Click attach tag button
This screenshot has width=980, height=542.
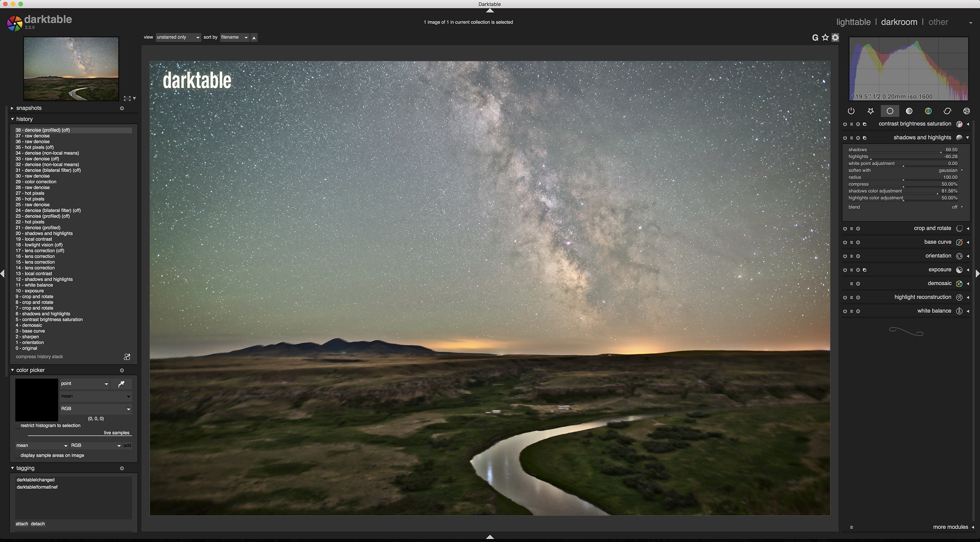(x=22, y=524)
